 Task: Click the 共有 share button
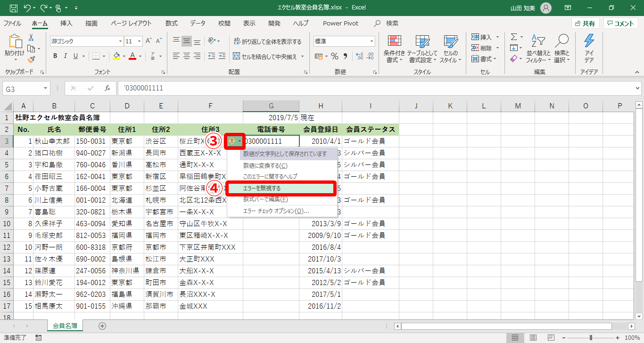[585, 24]
